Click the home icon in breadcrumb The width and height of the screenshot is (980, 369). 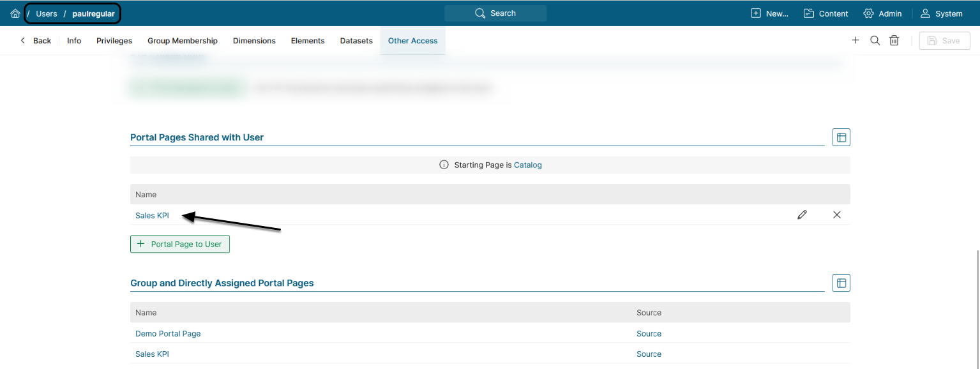click(x=15, y=13)
